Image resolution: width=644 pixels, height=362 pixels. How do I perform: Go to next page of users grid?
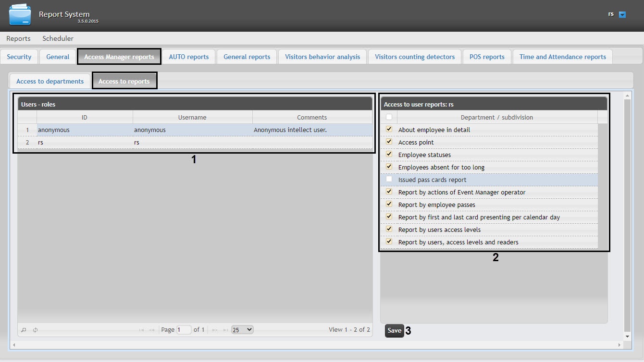[x=215, y=330]
